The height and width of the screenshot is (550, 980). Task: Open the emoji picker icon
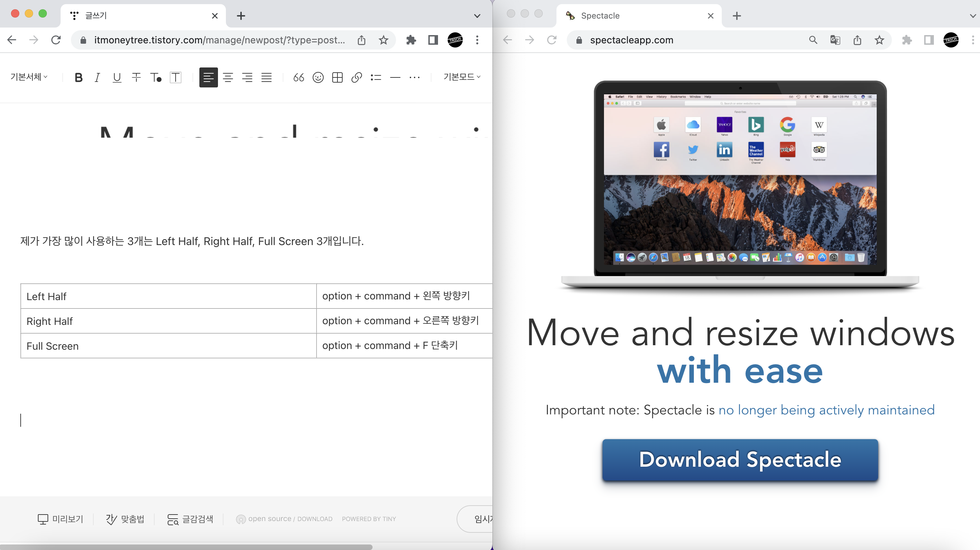pos(318,77)
